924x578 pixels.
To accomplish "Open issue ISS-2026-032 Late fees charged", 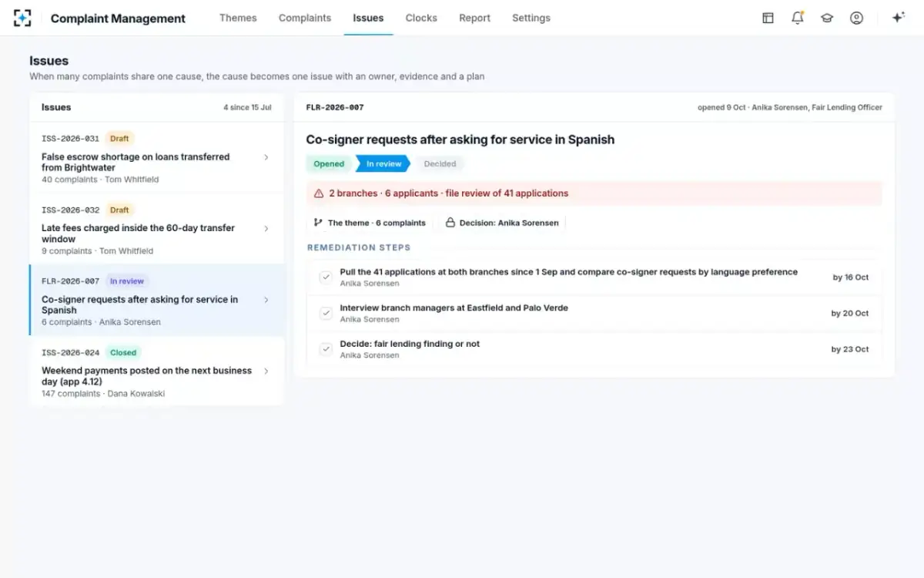I will pos(156,229).
